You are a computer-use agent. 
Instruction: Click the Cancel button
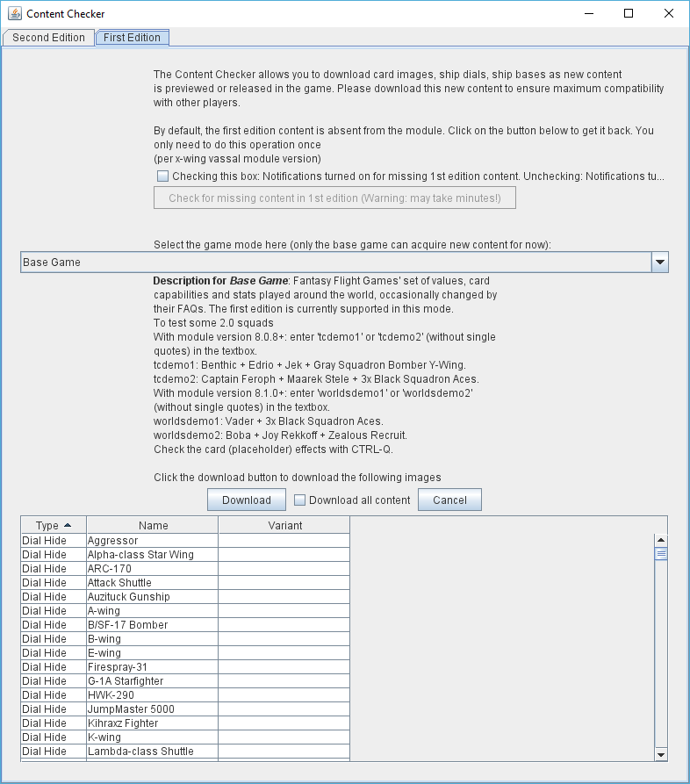pos(449,500)
